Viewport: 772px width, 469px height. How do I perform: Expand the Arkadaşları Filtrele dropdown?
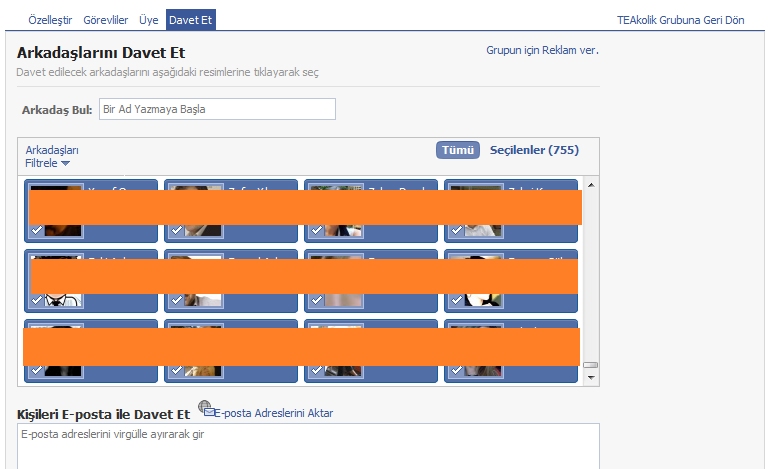[51, 156]
